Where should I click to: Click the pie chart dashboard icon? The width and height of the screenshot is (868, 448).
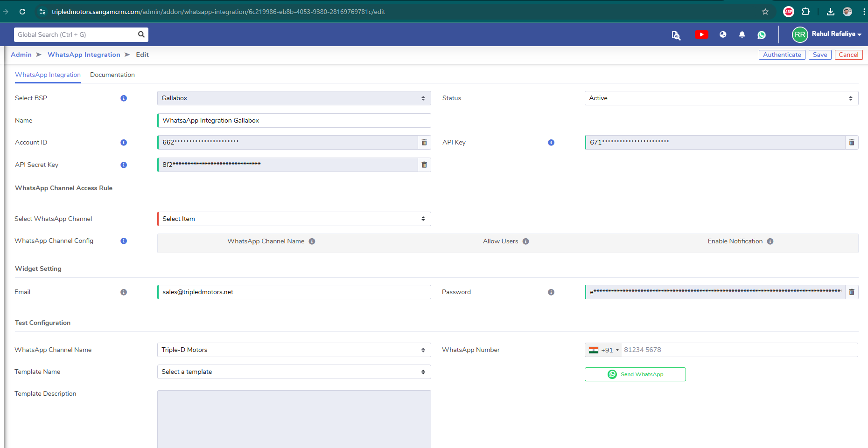pyautogui.click(x=723, y=34)
